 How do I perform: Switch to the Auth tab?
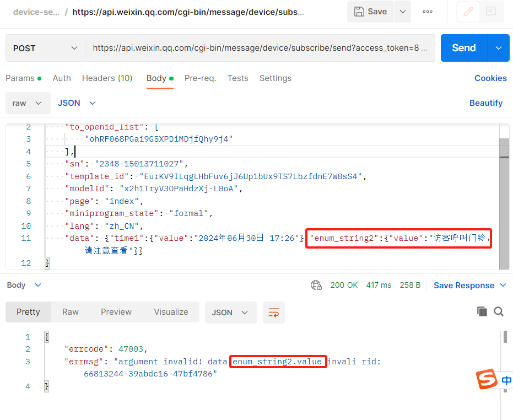click(62, 78)
